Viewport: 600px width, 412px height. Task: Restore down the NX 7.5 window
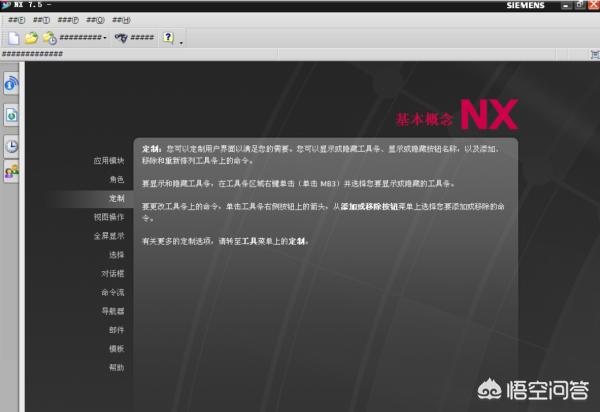click(579, 5)
